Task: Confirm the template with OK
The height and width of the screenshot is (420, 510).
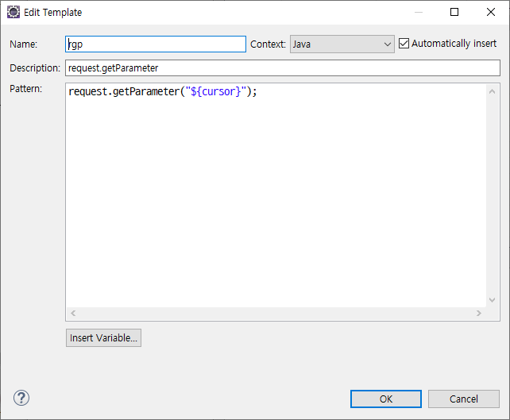Action: point(386,399)
